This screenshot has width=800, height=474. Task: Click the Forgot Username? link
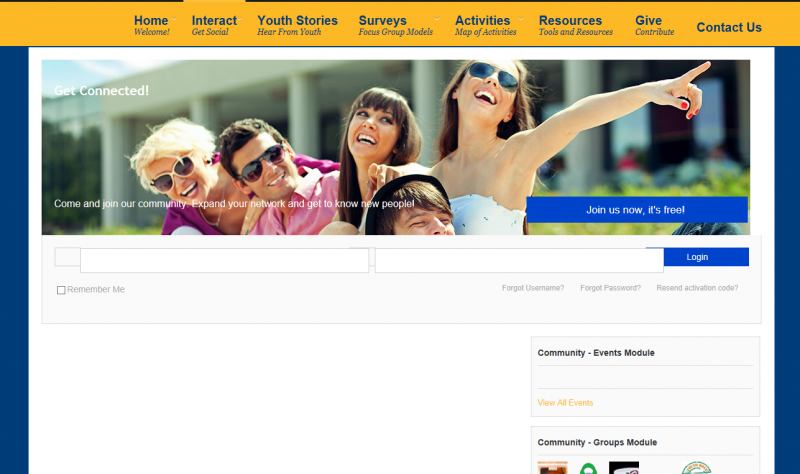point(533,288)
